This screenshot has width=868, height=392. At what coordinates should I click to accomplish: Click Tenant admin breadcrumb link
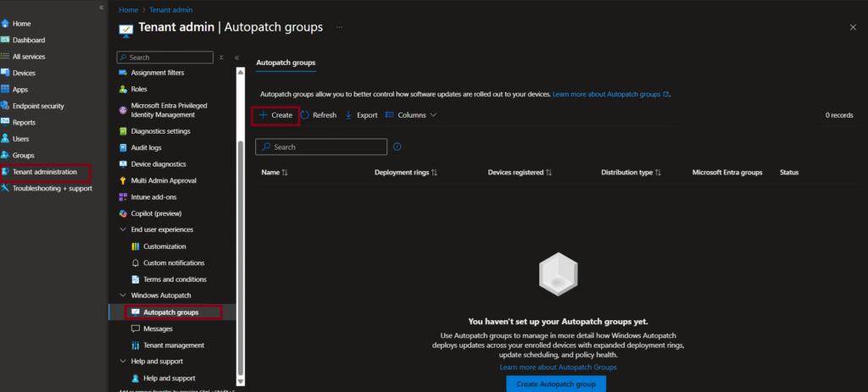[171, 10]
